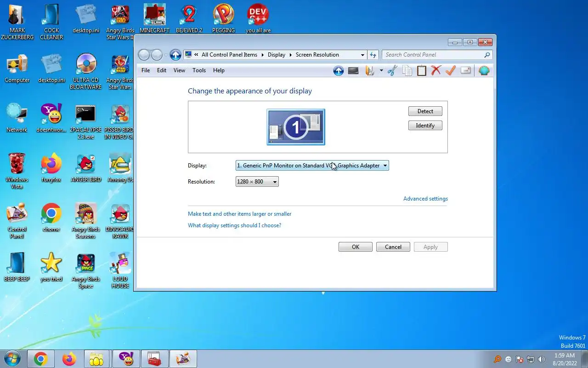Select the 2PACALYPSE 2.3.exe desktop icon
Image resolution: width=588 pixels, height=368 pixels.
pyautogui.click(x=86, y=122)
